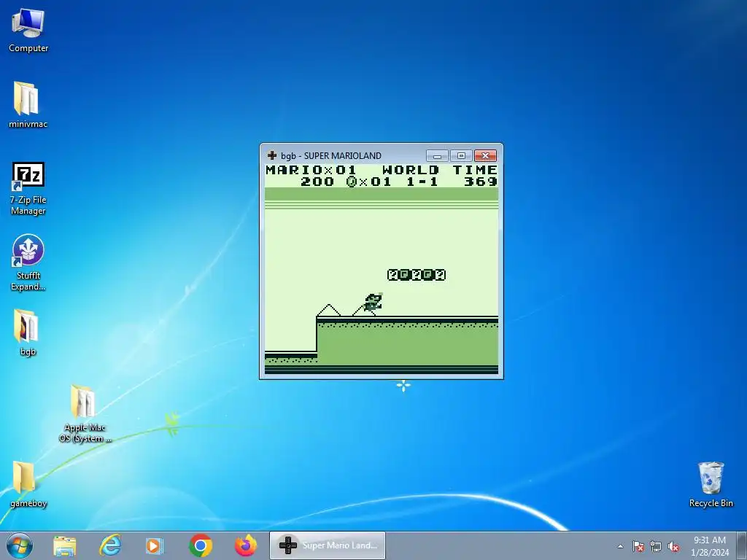Launch Internet Explorer from the taskbar
The height and width of the screenshot is (560, 747).
coord(110,545)
